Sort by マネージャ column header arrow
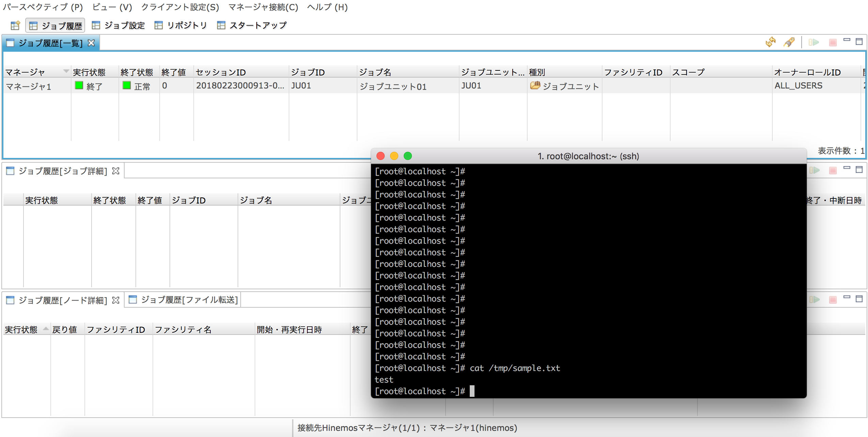The image size is (868, 437). click(x=66, y=71)
